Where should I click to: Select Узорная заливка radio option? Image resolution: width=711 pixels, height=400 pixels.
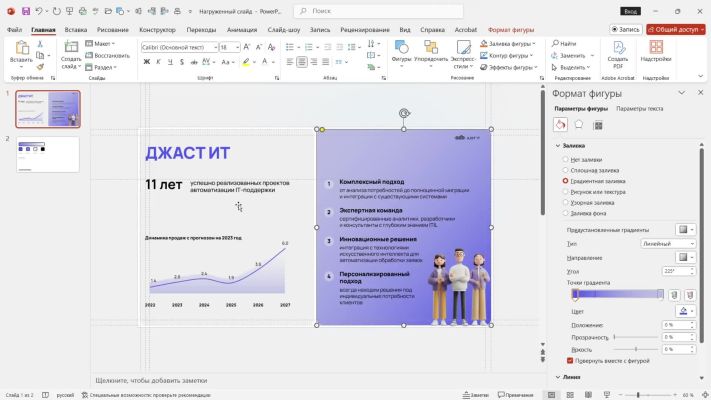(565, 202)
